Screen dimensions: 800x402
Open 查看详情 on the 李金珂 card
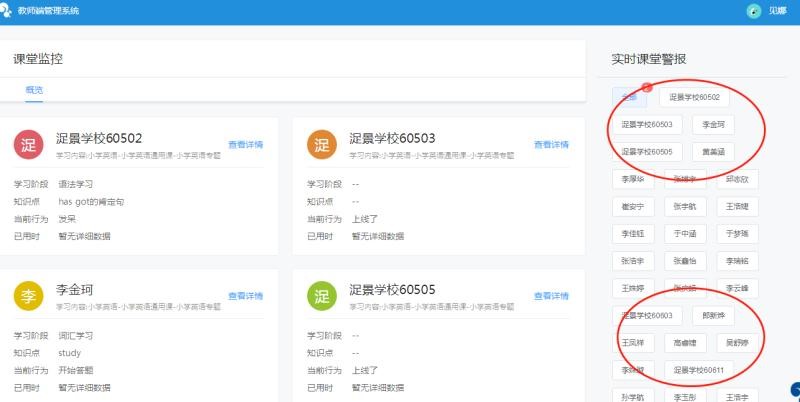click(245, 295)
